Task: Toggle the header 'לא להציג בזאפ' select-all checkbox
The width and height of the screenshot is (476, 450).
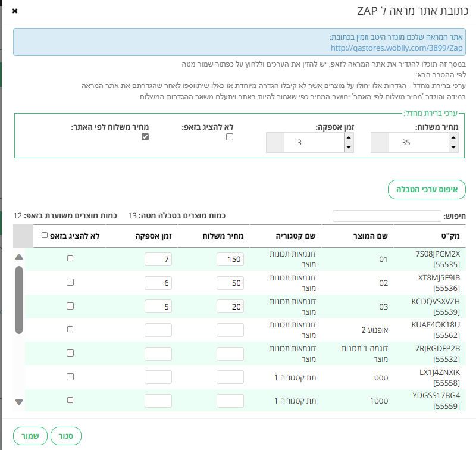Action: point(45,235)
